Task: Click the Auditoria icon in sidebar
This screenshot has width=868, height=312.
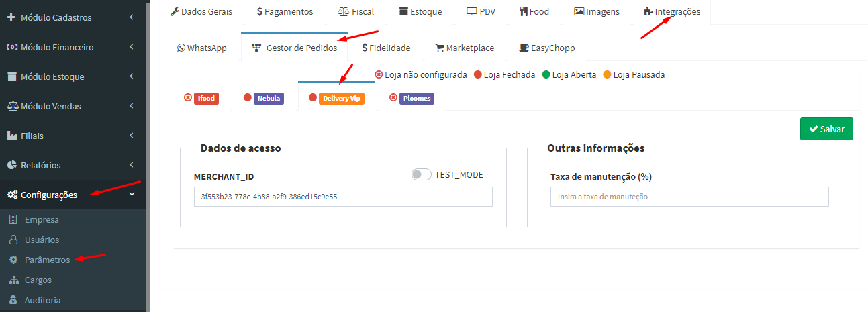Action: tap(13, 300)
